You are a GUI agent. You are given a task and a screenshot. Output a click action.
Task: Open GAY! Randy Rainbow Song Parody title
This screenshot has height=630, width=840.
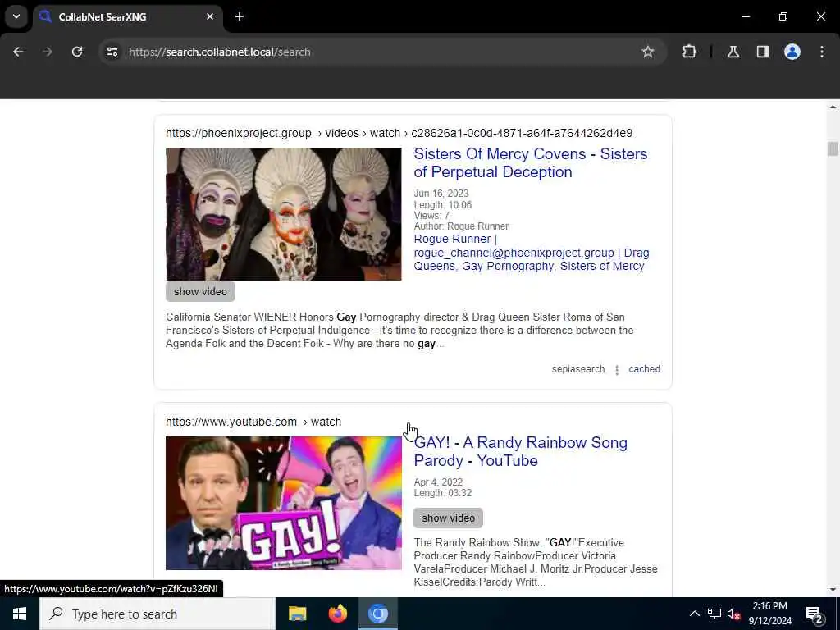point(520,452)
